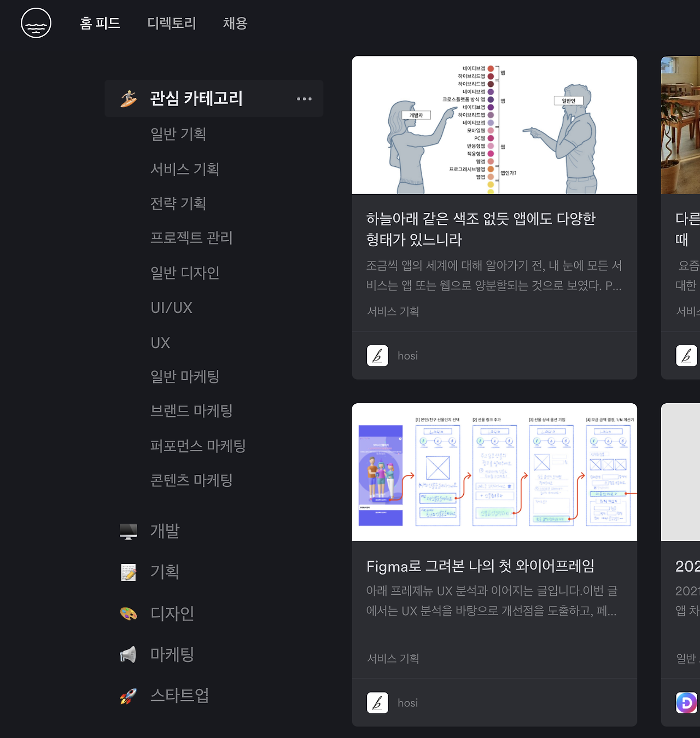
Task: Click excerpt starting 아래 프레제뉴 UX 분석과
Action: click(492, 601)
